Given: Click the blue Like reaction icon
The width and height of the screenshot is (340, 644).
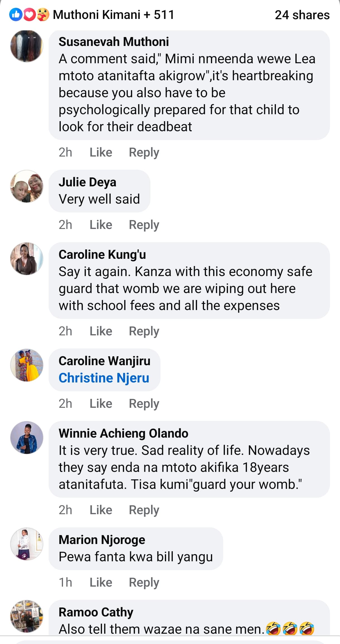Looking at the screenshot, I should click(x=16, y=15).
